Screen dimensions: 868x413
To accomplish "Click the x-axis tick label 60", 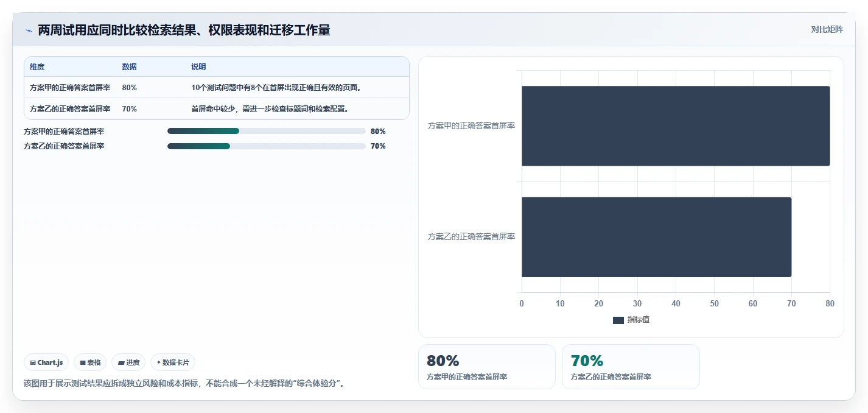I will [753, 303].
